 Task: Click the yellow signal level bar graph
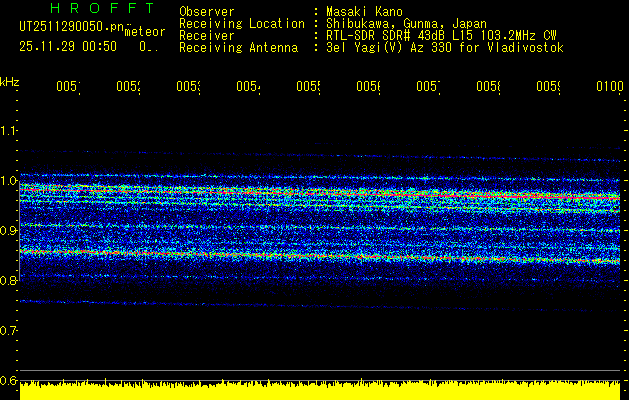[320, 390]
